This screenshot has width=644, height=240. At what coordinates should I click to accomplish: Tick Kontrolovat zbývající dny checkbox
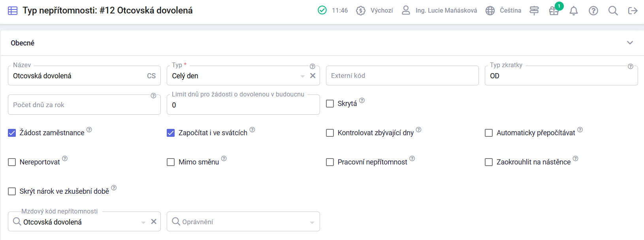[x=330, y=133]
